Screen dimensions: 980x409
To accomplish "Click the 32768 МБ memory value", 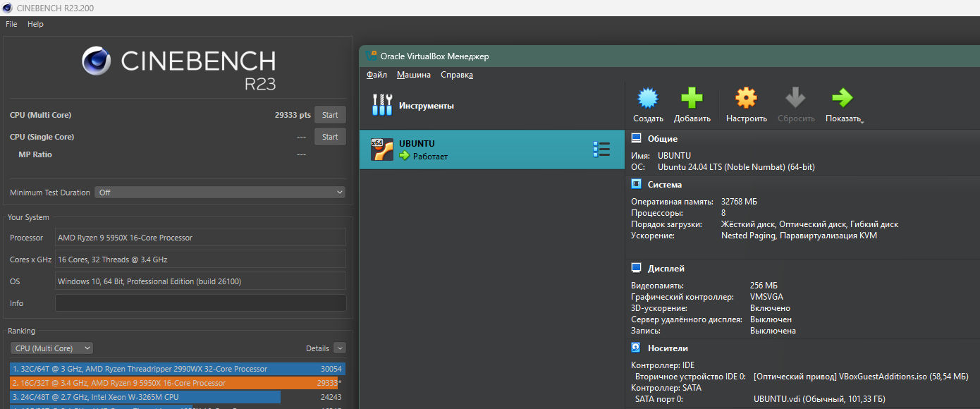I will coord(739,202).
